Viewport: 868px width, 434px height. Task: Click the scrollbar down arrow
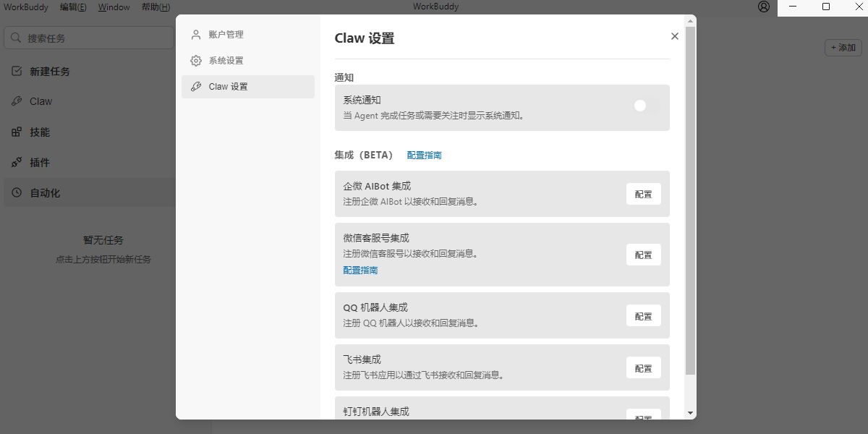coord(689,414)
